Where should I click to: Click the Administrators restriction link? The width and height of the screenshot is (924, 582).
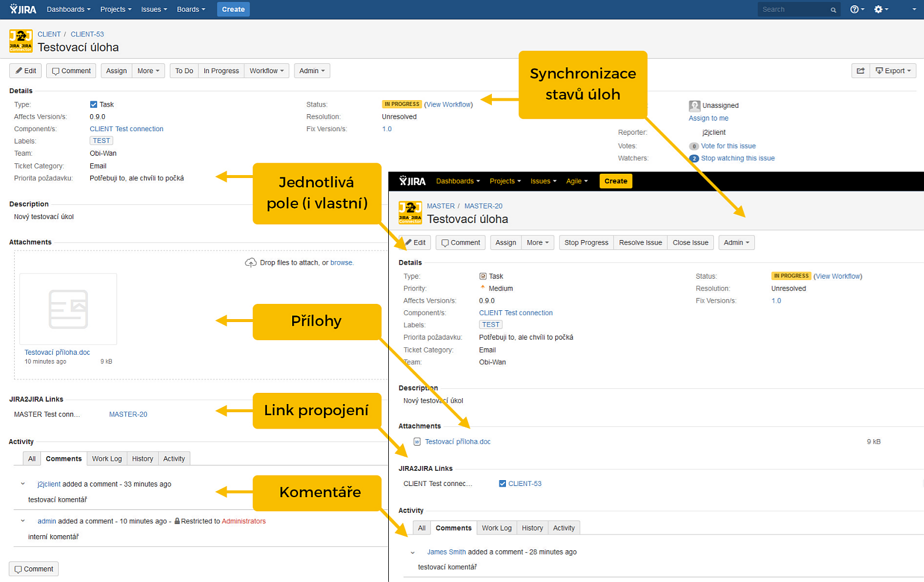[x=244, y=521]
